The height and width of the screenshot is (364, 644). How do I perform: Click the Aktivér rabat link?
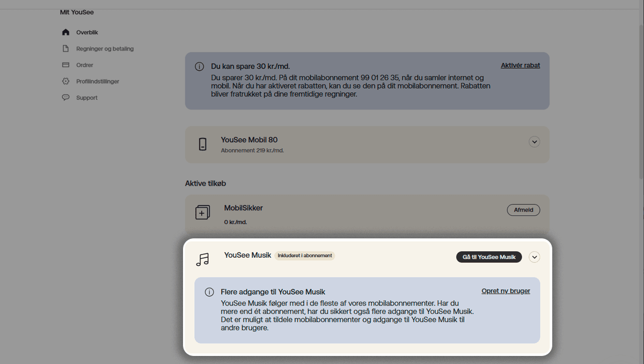click(520, 65)
